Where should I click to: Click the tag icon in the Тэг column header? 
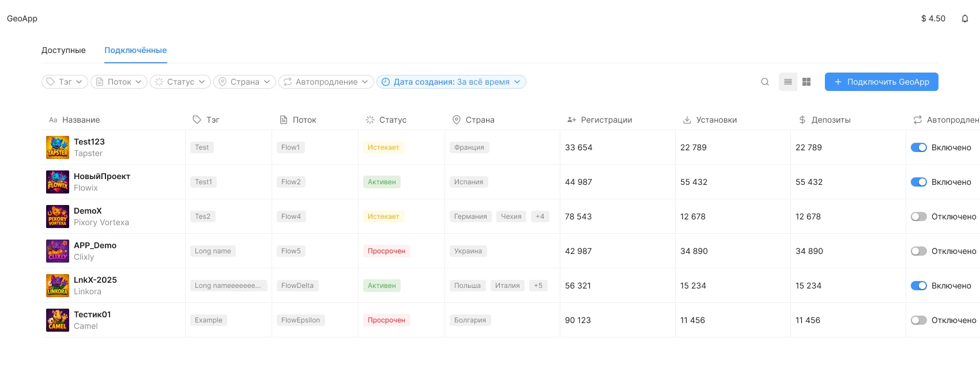tap(197, 120)
